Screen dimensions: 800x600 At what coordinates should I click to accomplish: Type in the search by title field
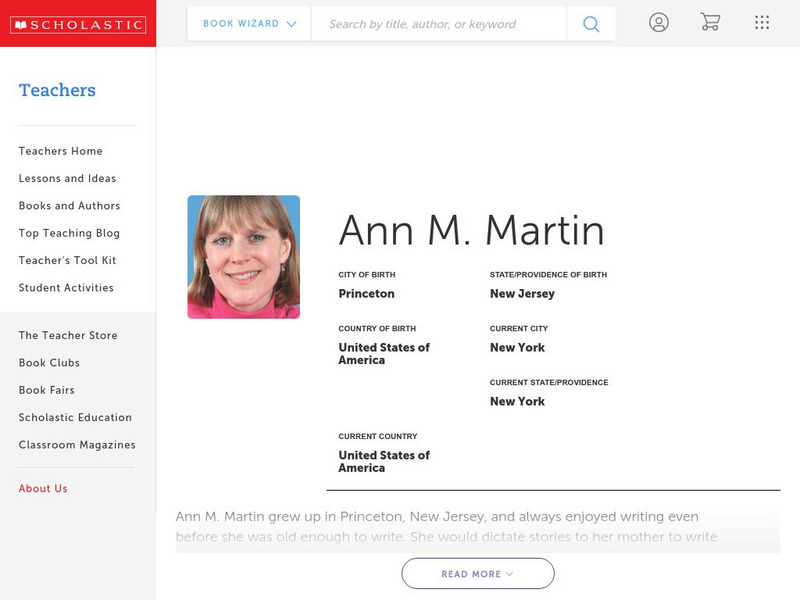click(x=438, y=24)
